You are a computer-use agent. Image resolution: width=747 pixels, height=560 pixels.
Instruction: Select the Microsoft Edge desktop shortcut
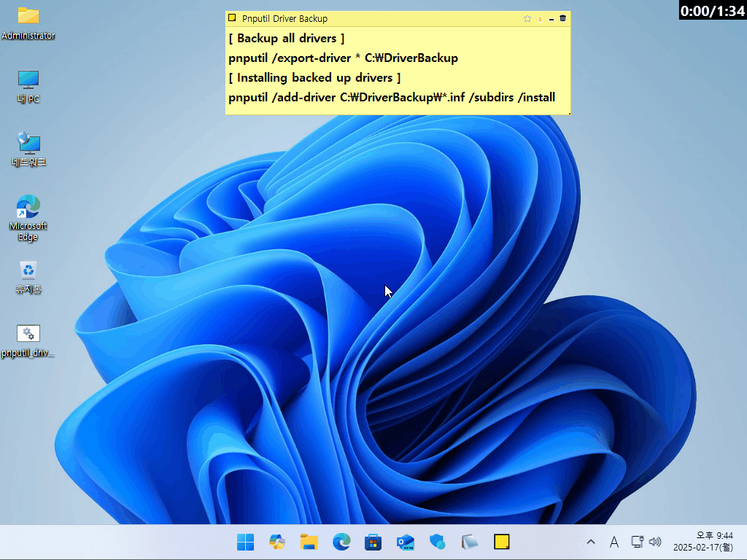click(28, 218)
